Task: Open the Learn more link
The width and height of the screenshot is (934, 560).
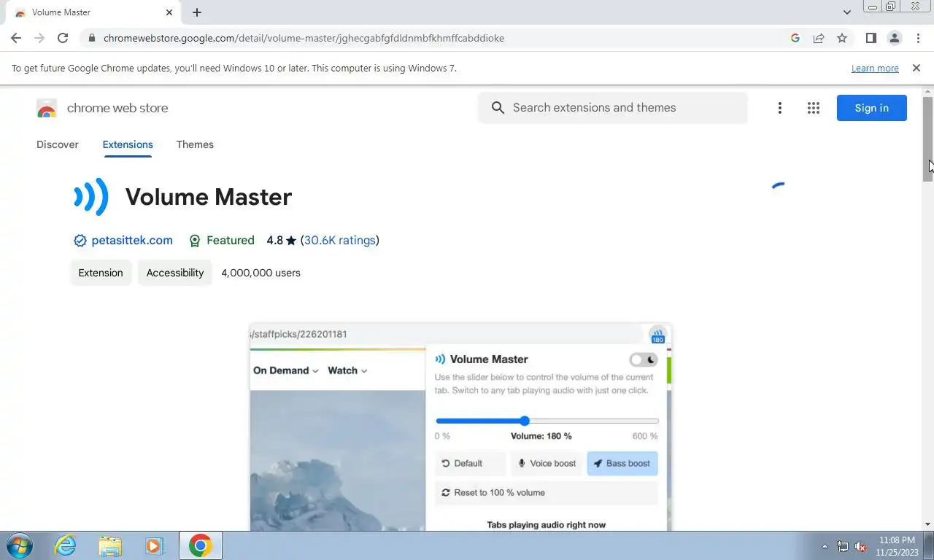Action: click(x=875, y=68)
